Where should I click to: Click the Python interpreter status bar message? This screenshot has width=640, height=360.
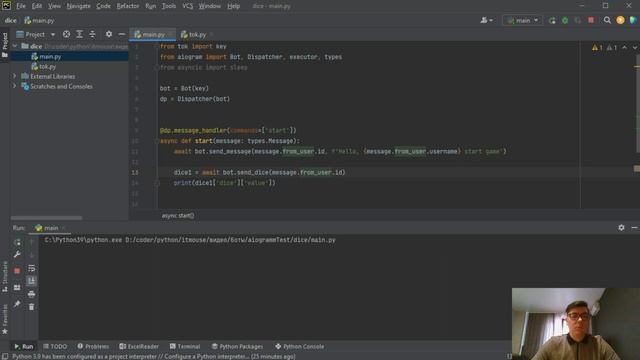pos(153,356)
